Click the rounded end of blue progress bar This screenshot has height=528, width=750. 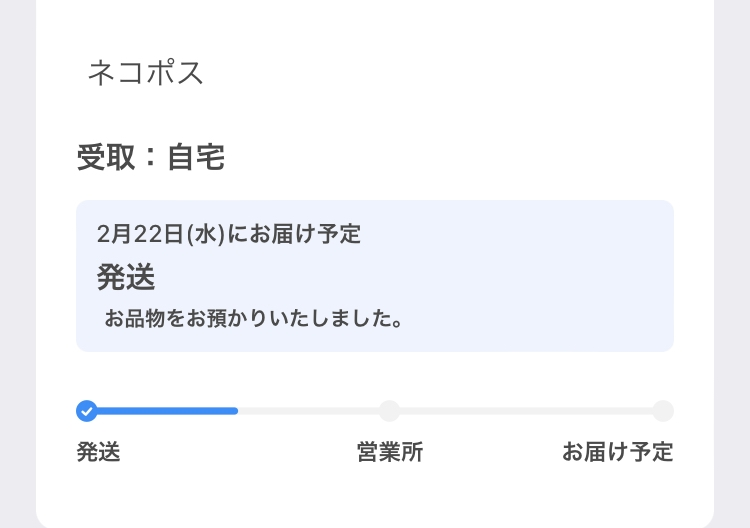pos(234,411)
